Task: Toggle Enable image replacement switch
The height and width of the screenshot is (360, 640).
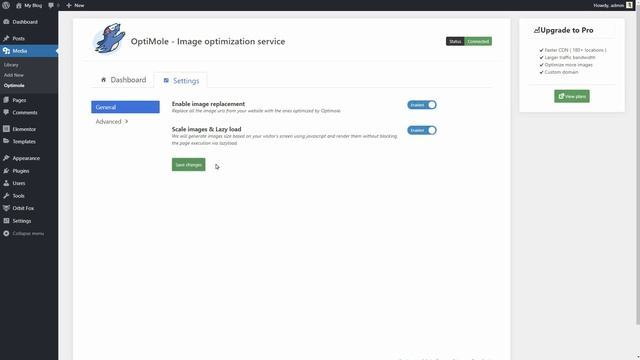Action: point(422,105)
